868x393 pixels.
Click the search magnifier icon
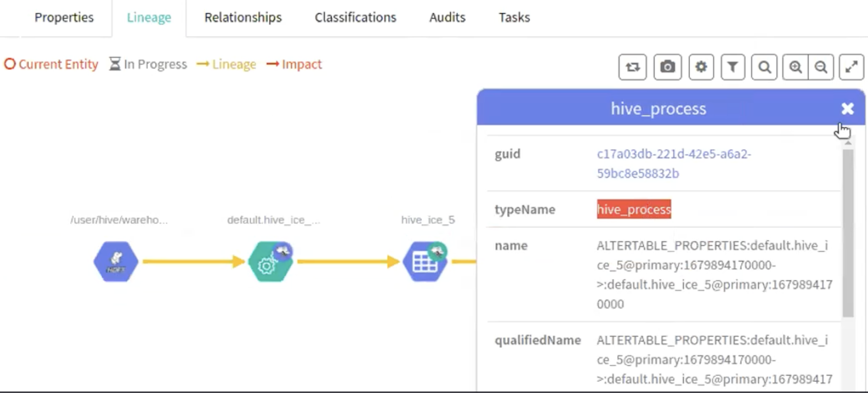pyautogui.click(x=764, y=67)
